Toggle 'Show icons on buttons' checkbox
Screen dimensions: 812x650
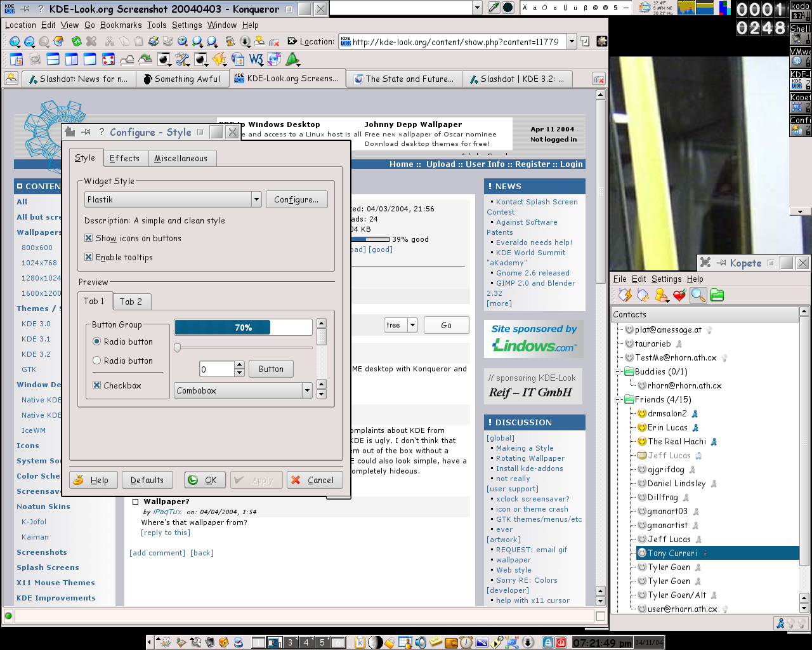89,238
